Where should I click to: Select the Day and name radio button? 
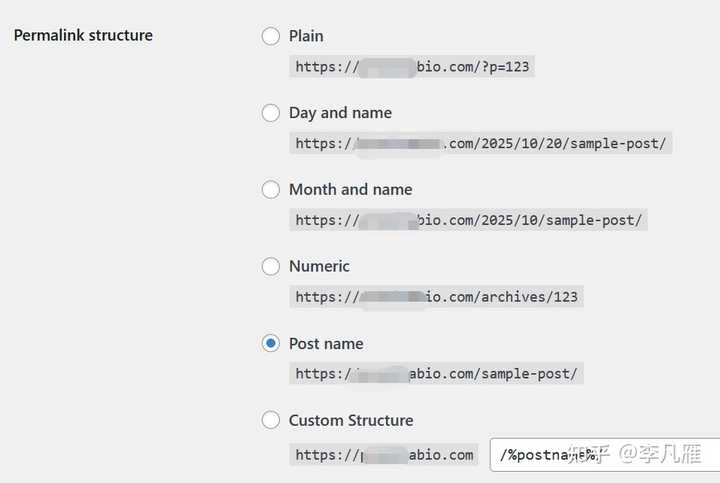(x=270, y=113)
